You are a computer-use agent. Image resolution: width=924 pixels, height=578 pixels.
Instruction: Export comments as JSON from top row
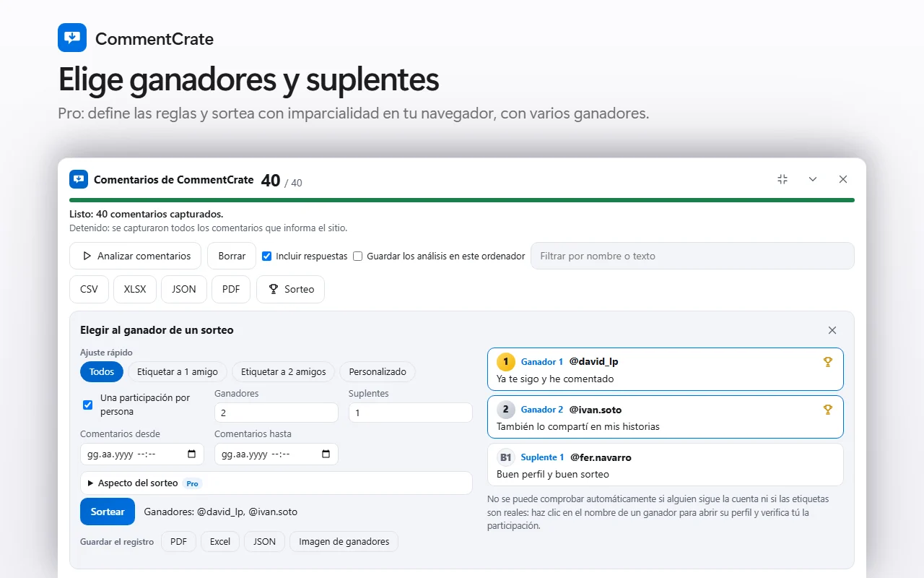click(184, 289)
